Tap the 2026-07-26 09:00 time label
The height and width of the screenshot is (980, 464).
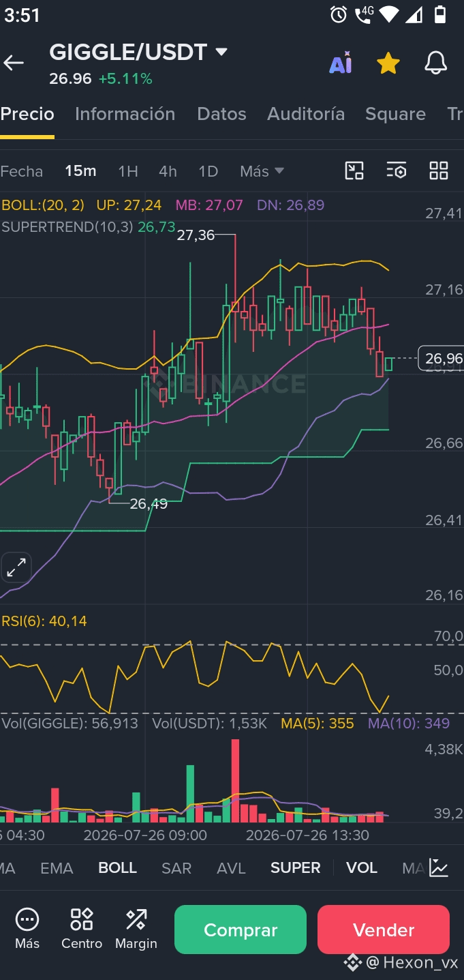(x=145, y=835)
